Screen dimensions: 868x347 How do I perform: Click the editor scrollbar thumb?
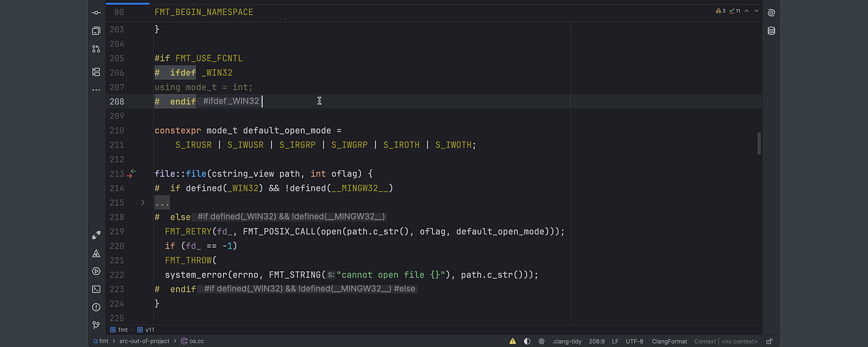(x=759, y=145)
